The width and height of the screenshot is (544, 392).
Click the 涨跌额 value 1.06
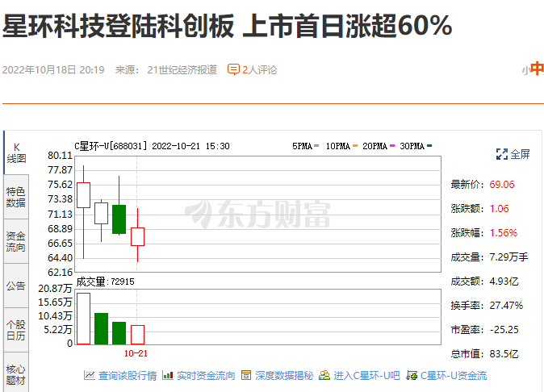click(499, 209)
